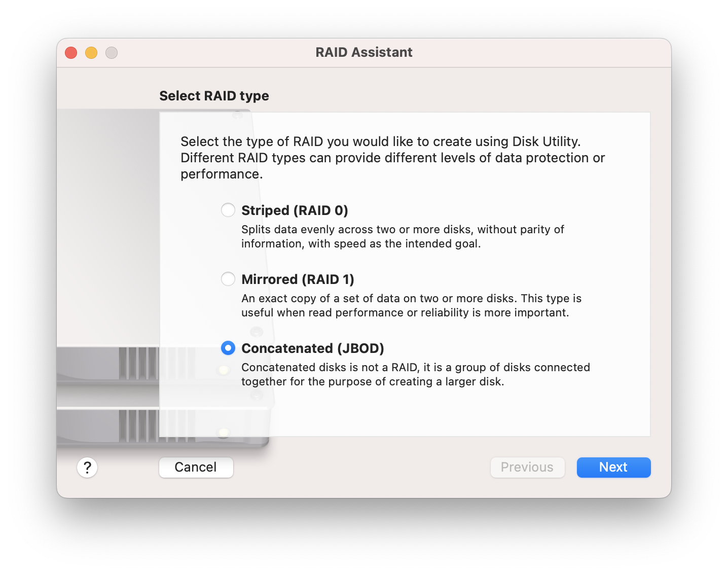Click the disabled gray zoom window button

click(112, 53)
